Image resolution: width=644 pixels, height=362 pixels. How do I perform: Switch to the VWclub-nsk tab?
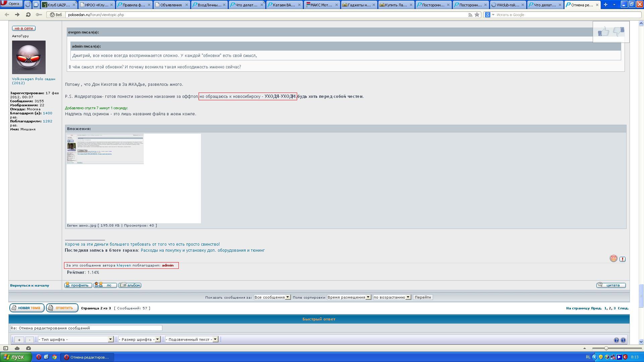coord(507,5)
